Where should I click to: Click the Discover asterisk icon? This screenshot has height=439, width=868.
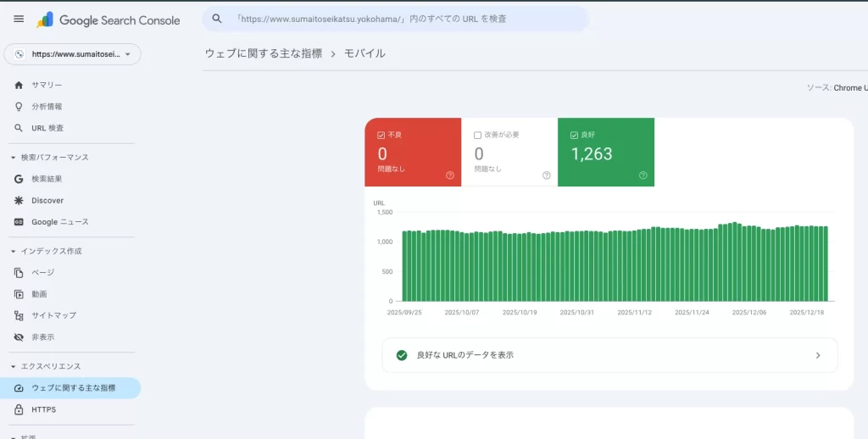[19, 201]
